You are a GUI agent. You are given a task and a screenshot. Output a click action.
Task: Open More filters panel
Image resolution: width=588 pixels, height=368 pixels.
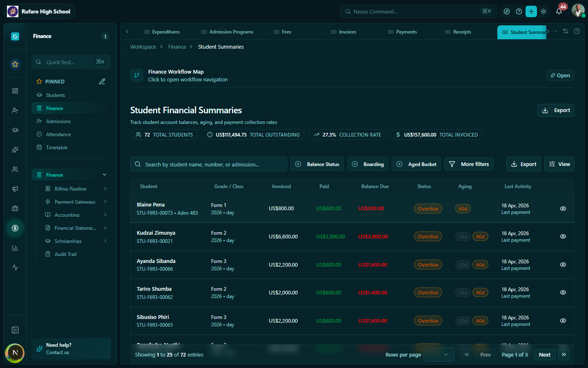[469, 164]
